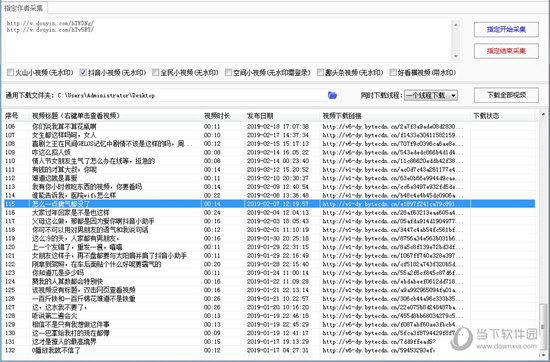The image size is (550, 362).
Task: Select row 128 听说第二遍会火
Action: 269,316
